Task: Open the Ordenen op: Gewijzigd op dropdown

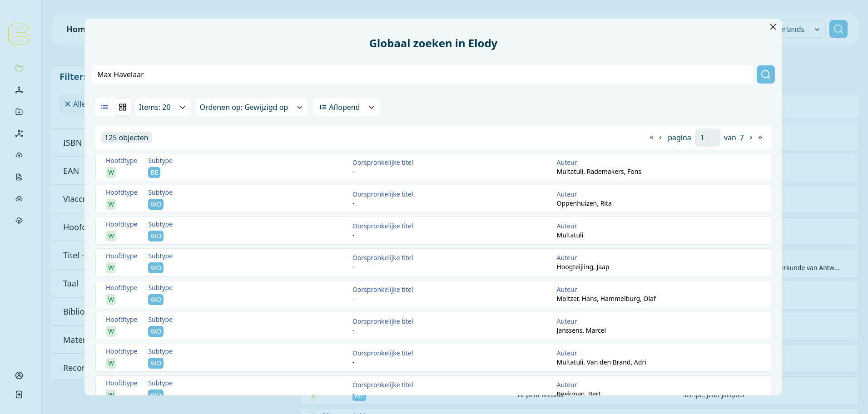Action: pos(251,107)
